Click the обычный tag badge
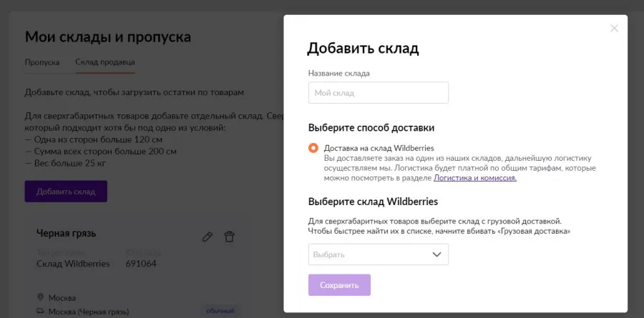This screenshot has height=318, width=644. [220, 311]
